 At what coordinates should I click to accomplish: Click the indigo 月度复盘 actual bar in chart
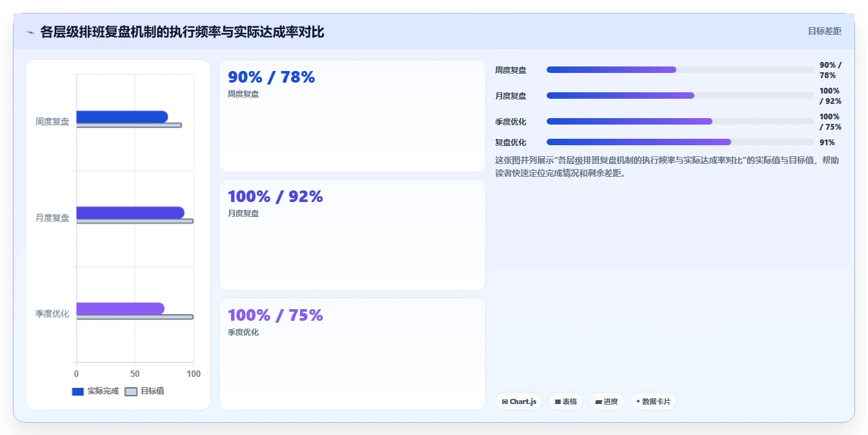tap(130, 213)
